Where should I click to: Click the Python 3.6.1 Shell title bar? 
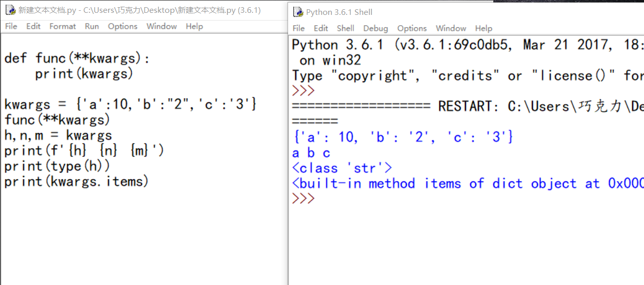tap(466, 12)
